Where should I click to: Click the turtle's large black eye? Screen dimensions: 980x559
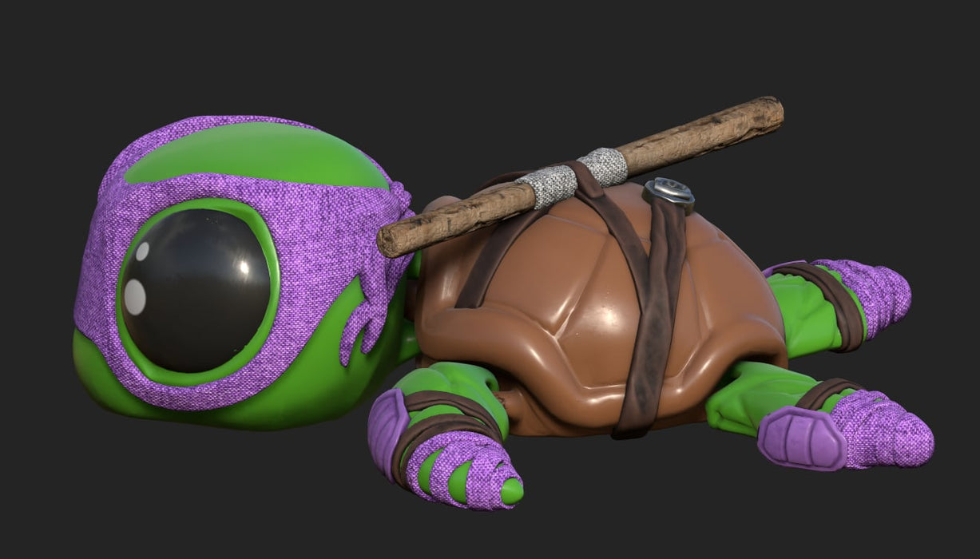[x=196, y=289]
